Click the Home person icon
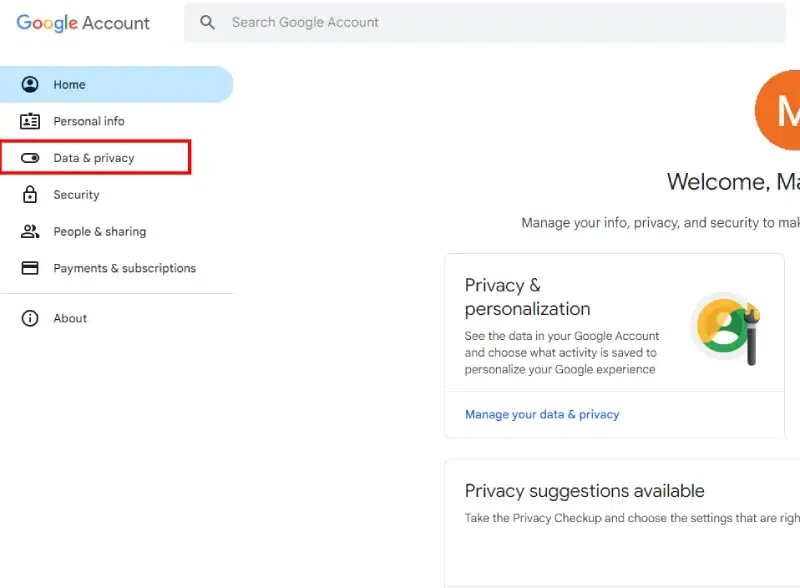Viewport: 800px width, 588px height. pos(30,85)
